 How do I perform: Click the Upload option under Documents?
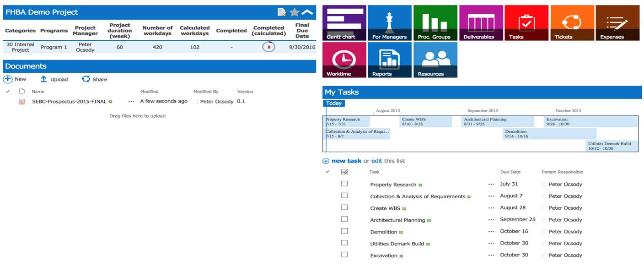tap(54, 79)
